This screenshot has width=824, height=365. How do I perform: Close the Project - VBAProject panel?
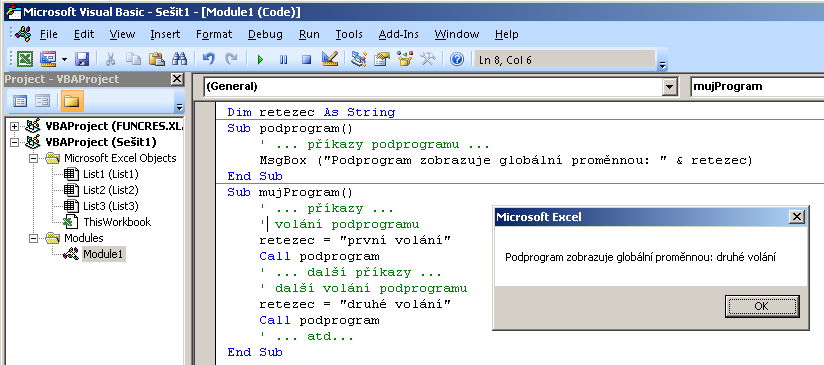177,79
